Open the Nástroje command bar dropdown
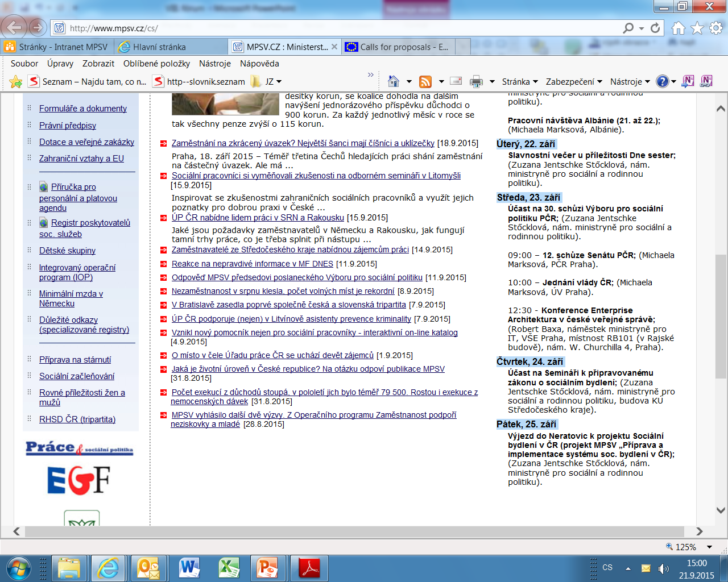 (x=630, y=82)
